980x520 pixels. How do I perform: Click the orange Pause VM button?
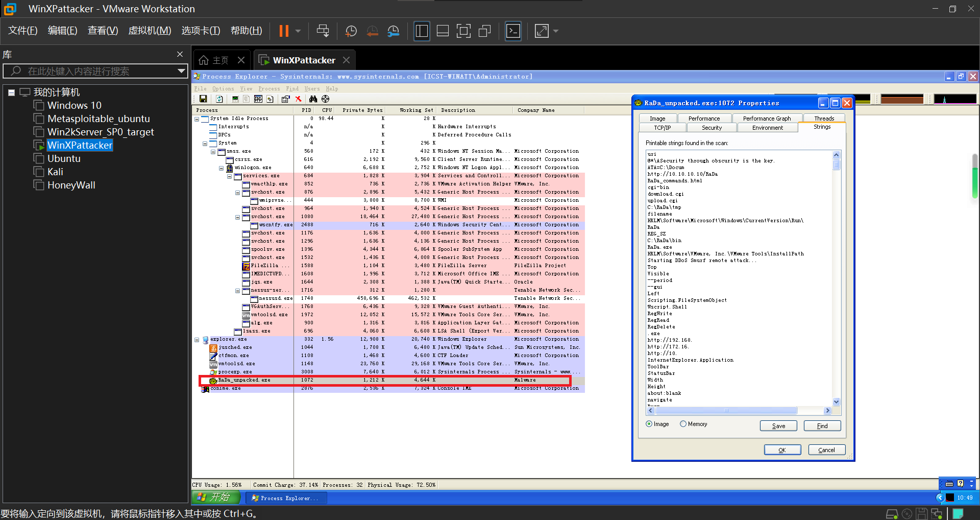(284, 31)
